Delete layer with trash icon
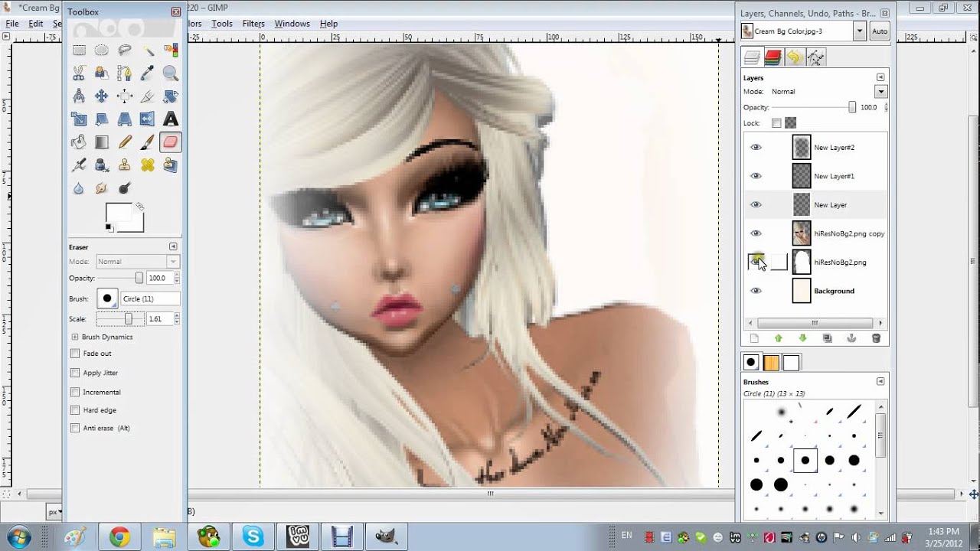Image resolution: width=980 pixels, height=551 pixels. pos(876,338)
